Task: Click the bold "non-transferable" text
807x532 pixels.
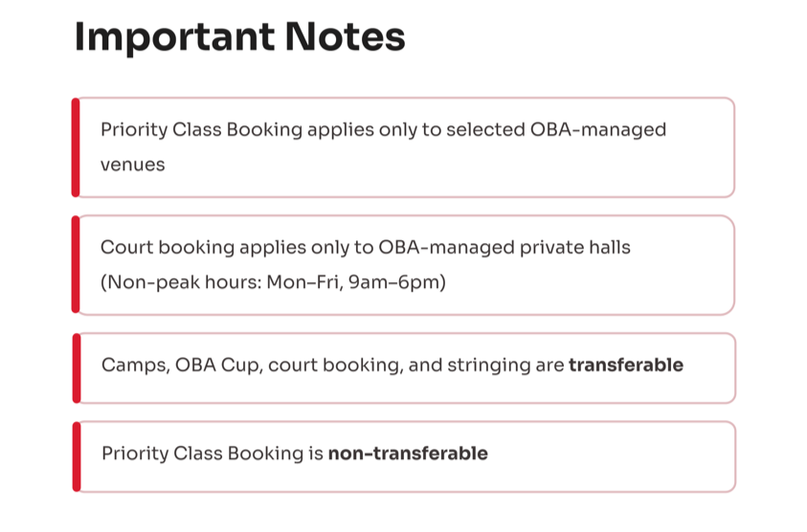Action: point(408,454)
